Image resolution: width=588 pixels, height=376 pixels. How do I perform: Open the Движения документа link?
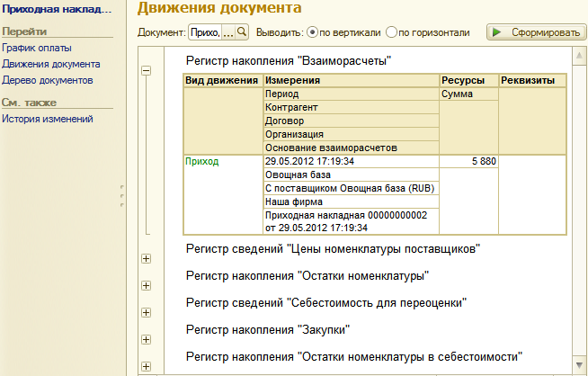pos(51,64)
